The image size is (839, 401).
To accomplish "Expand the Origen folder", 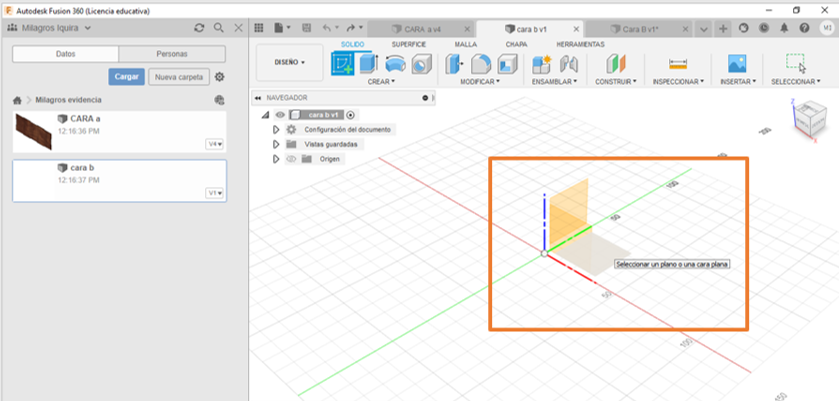I will click(276, 159).
